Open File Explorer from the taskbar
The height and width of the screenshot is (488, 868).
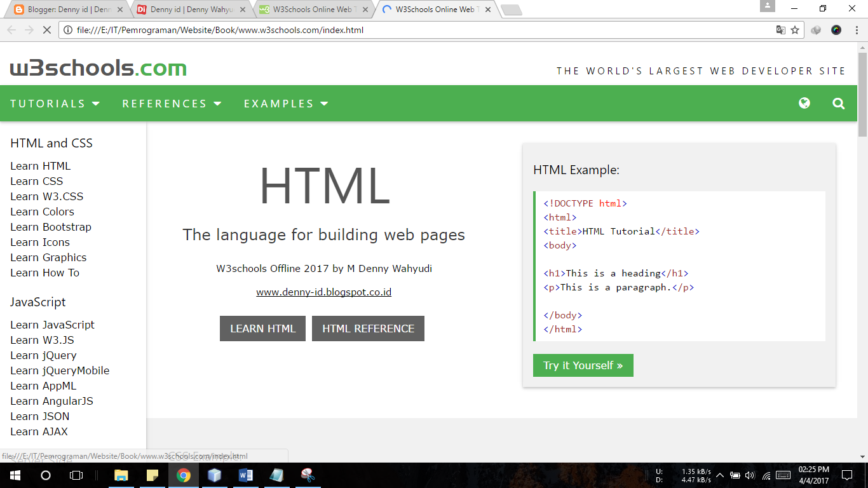click(x=121, y=475)
